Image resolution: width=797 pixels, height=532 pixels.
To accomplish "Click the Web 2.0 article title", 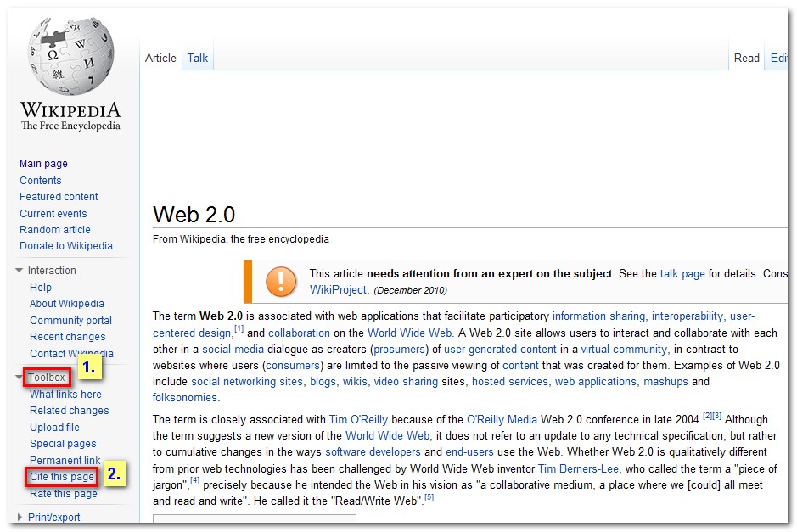I will [194, 215].
